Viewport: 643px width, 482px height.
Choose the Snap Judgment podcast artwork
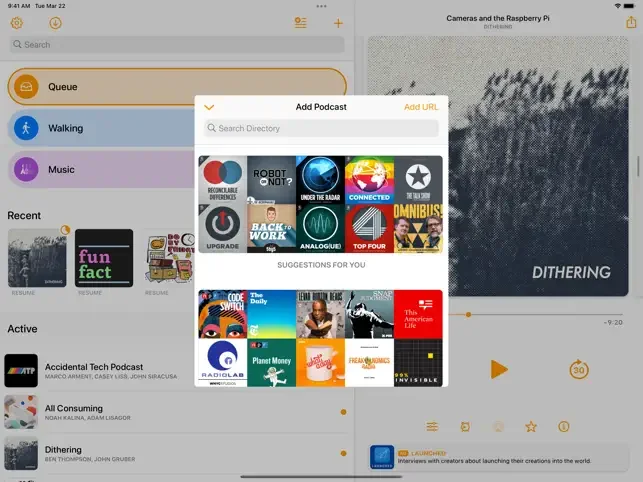[x=369, y=314]
